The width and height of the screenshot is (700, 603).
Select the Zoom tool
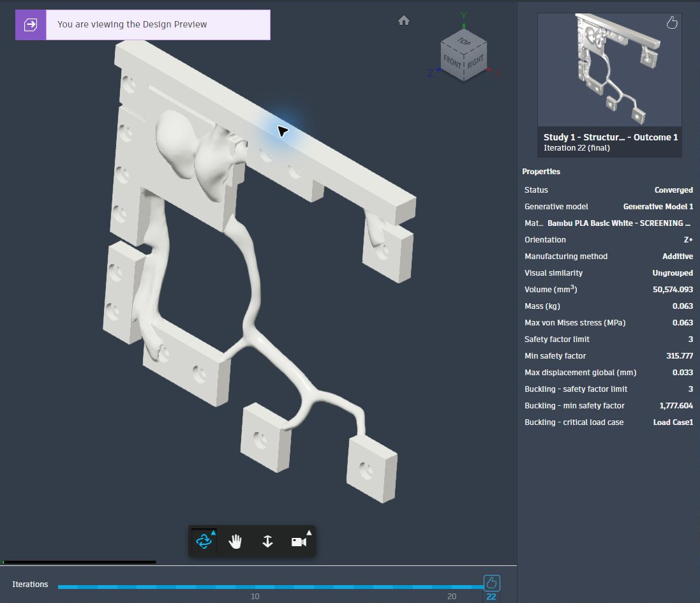click(x=267, y=541)
